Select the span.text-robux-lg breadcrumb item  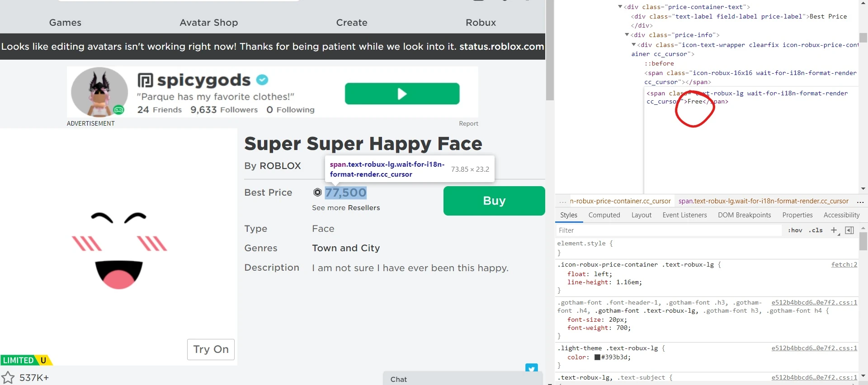[764, 202]
